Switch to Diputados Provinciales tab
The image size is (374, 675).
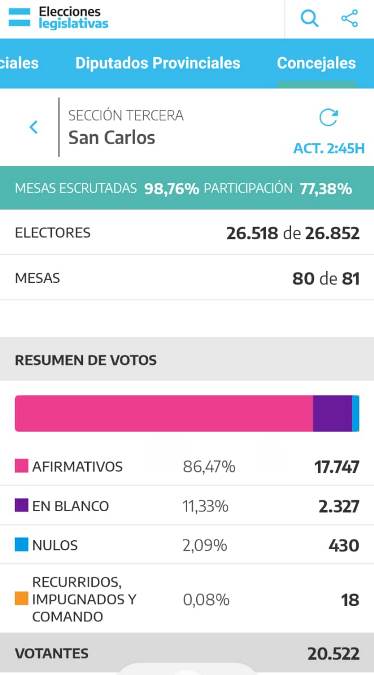(158, 63)
